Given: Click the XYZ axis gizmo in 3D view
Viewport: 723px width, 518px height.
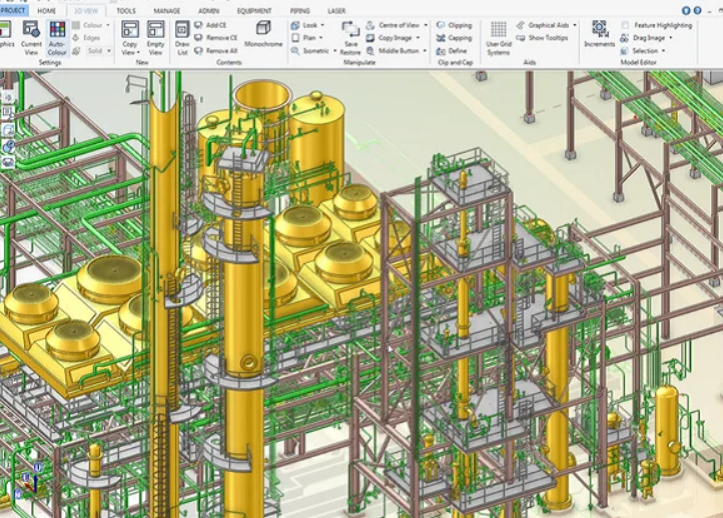Looking at the screenshot, I should pyautogui.click(x=28, y=481).
